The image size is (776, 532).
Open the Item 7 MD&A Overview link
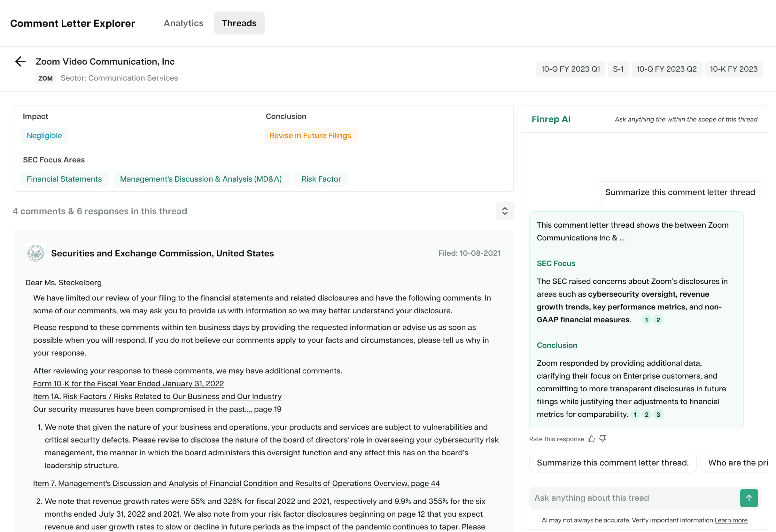click(x=237, y=483)
